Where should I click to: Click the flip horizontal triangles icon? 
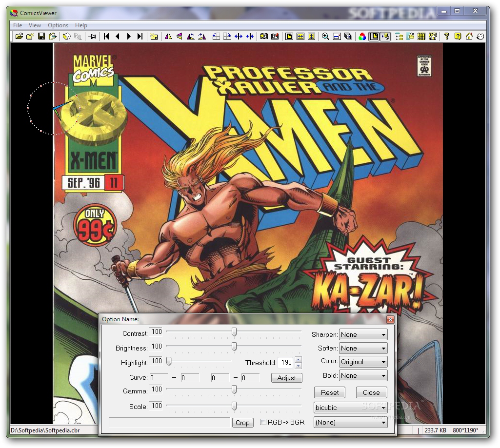[x=168, y=37]
